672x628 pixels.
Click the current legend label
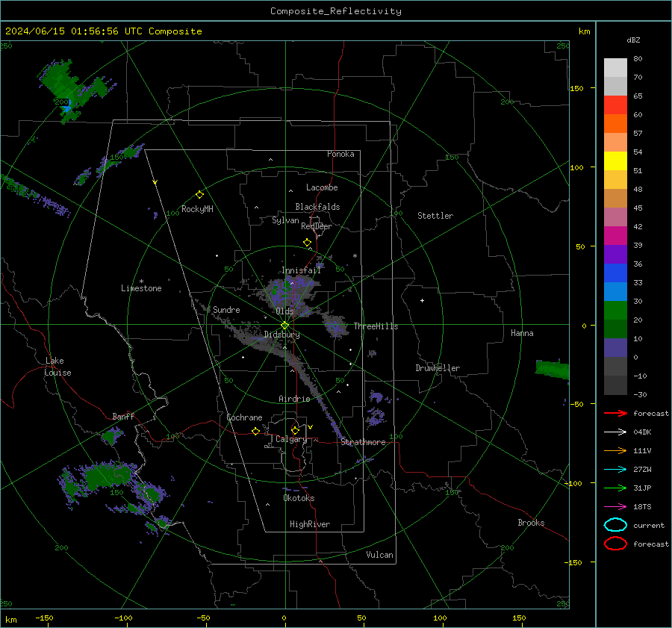click(649, 525)
